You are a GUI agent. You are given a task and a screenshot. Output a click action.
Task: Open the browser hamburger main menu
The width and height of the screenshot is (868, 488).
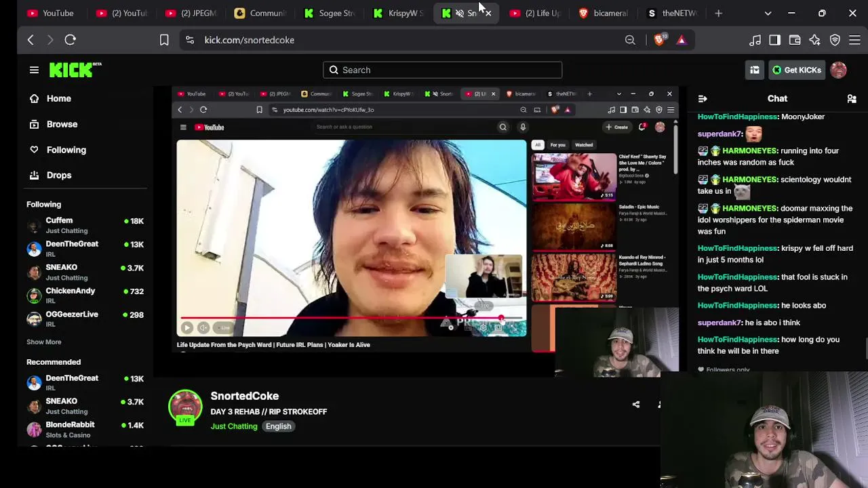(x=854, y=40)
